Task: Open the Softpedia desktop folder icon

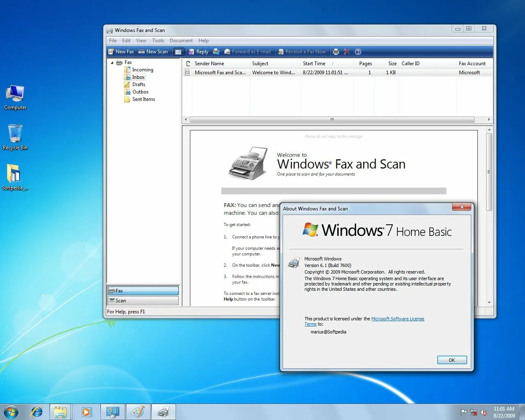Action: [15, 178]
